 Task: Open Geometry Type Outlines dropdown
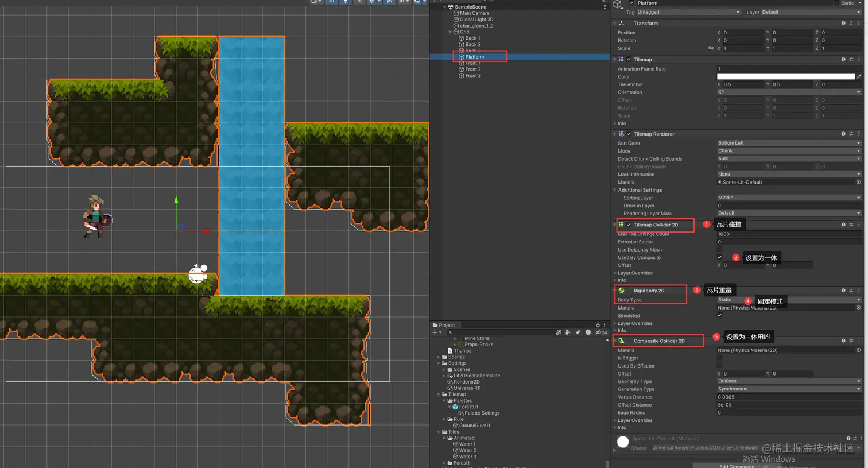pos(789,381)
